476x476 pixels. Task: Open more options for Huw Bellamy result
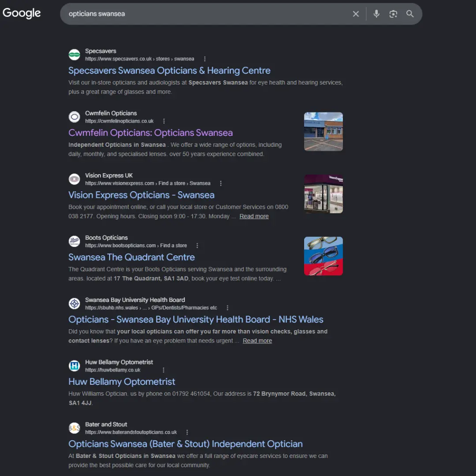point(164,370)
